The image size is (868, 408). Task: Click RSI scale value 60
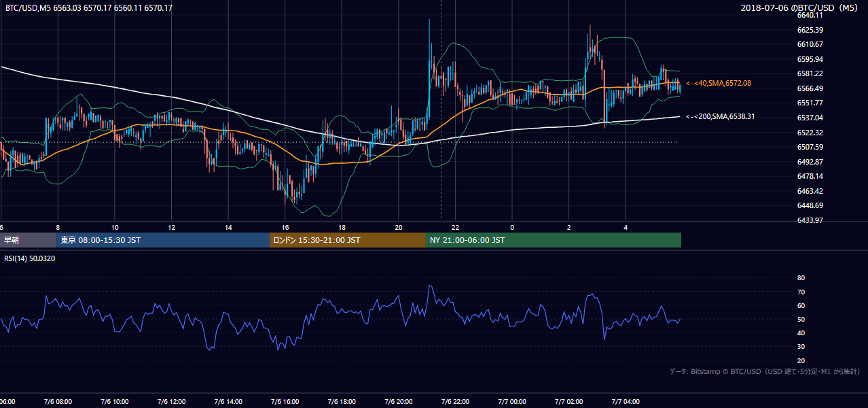pos(801,305)
